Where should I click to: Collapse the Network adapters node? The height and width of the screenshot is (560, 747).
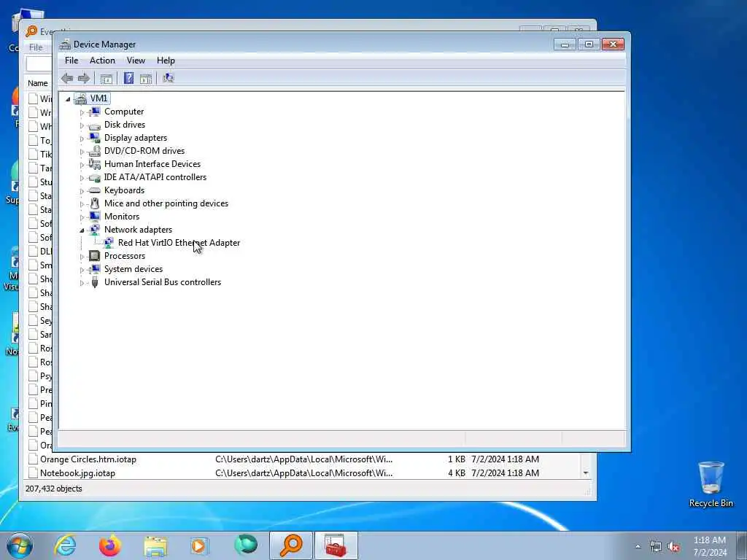pos(82,230)
